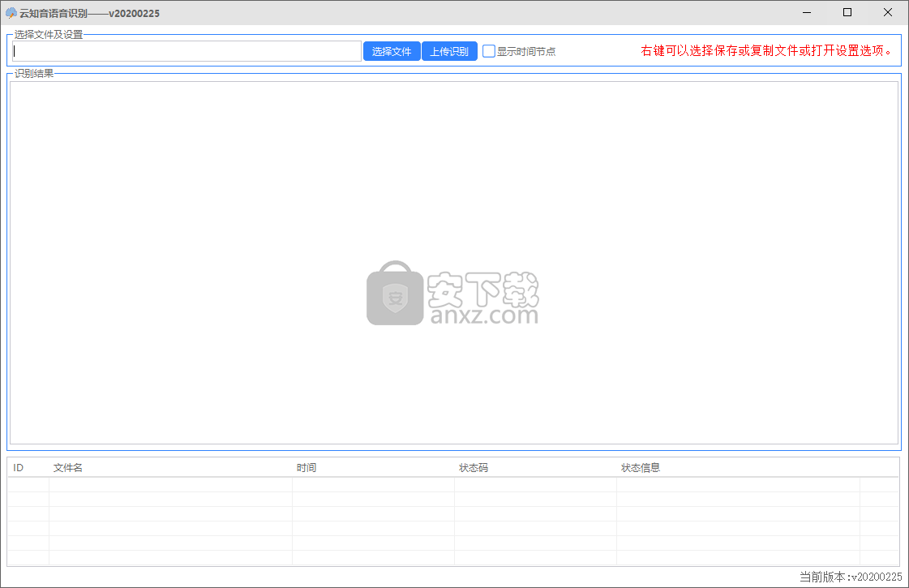Click the app icon in the title bar
The image size is (909, 588).
click(11, 13)
